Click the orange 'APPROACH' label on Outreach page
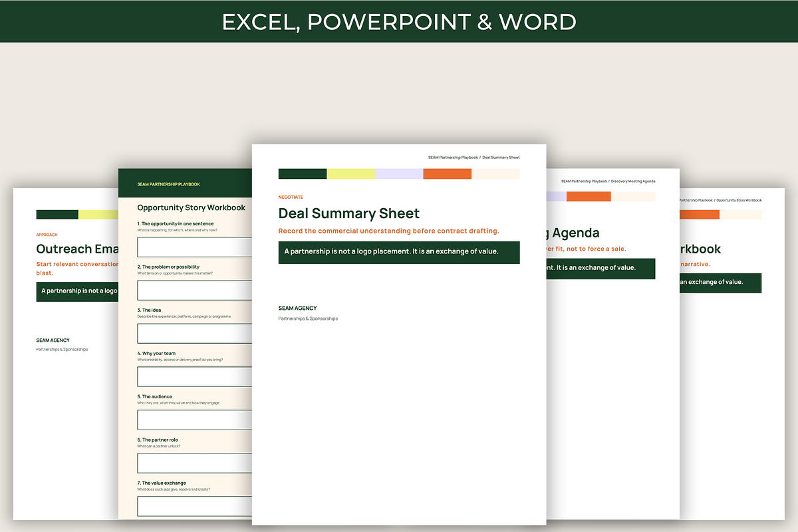Viewport: 798px width, 532px height. (x=47, y=235)
